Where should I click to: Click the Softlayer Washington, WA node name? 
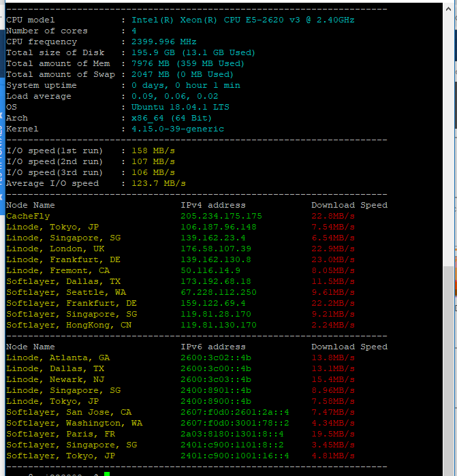point(74,423)
